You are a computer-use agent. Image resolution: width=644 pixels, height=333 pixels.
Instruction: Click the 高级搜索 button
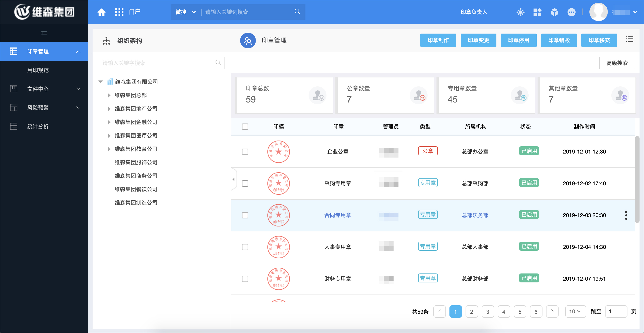[x=616, y=63]
